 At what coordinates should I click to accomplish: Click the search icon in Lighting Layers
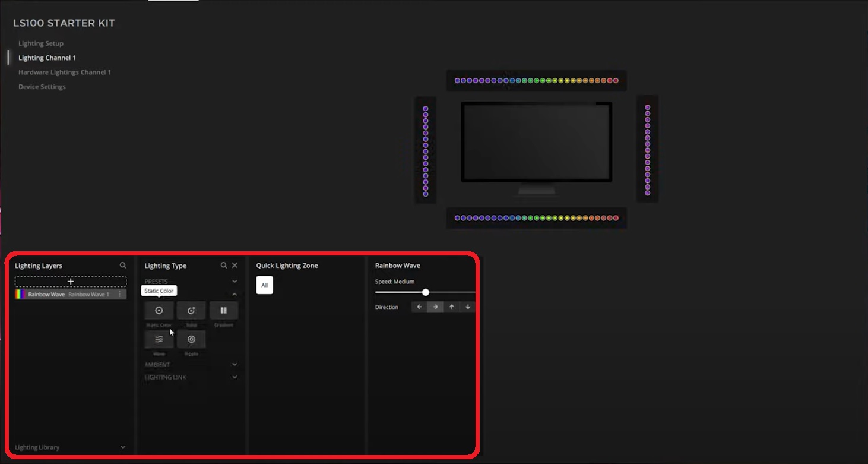pyautogui.click(x=123, y=265)
